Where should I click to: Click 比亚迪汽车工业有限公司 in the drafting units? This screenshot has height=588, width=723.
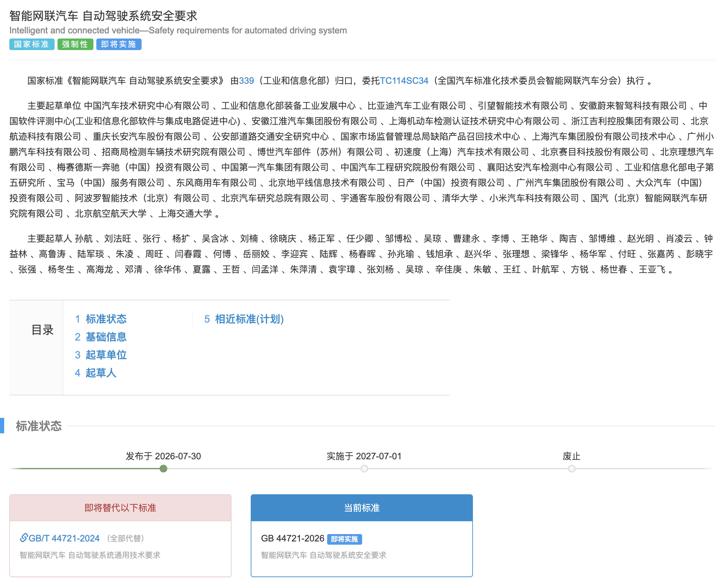[417, 106]
